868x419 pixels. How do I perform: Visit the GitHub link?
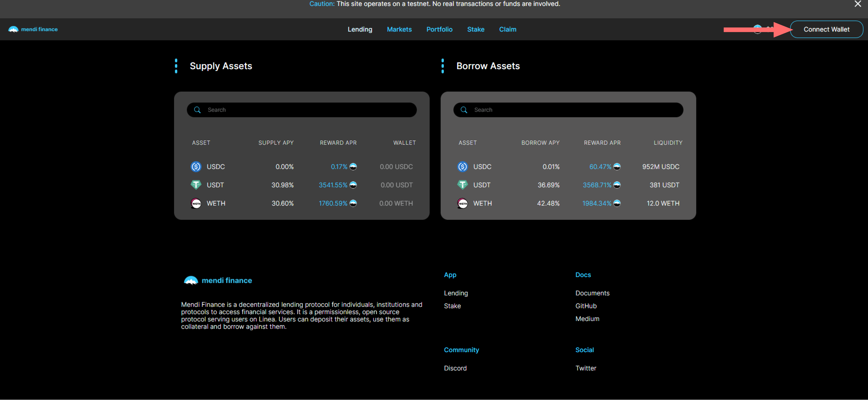tap(586, 306)
